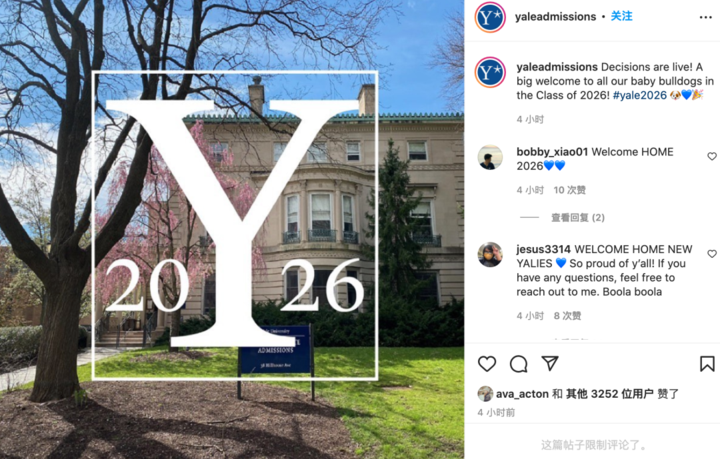Expand 查看回复 (2) replies
The image size is (720, 459).
pyautogui.click(x=578, y=218)
